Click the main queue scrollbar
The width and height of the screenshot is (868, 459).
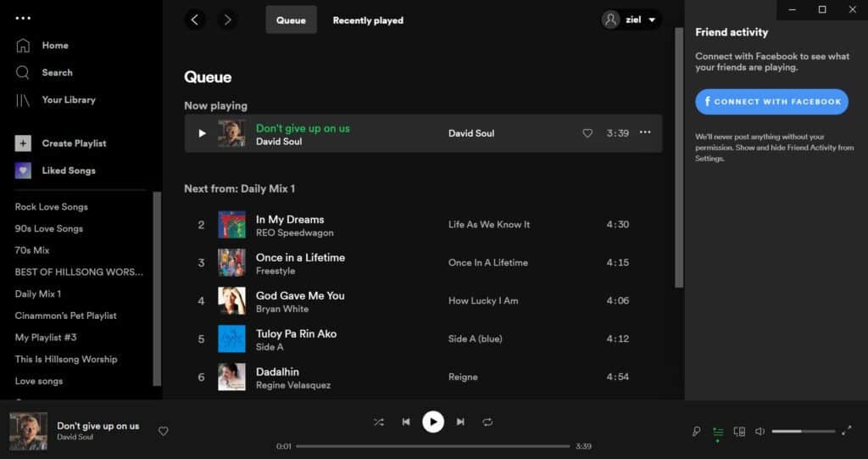pyautogui.click(x=679, y=158)
